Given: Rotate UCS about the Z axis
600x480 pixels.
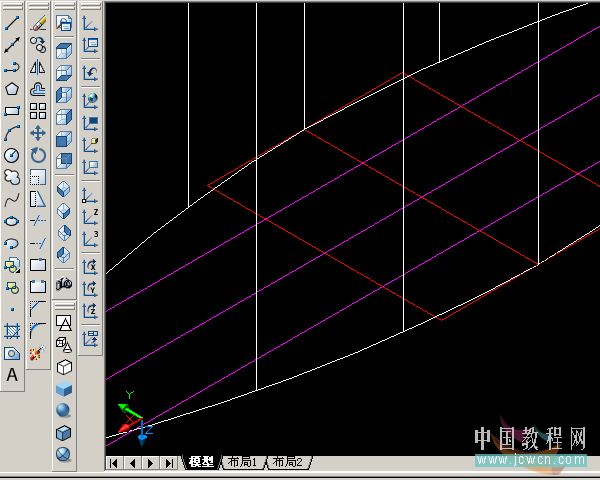Looking at the screenshot, I should click(x=90, y=310).
